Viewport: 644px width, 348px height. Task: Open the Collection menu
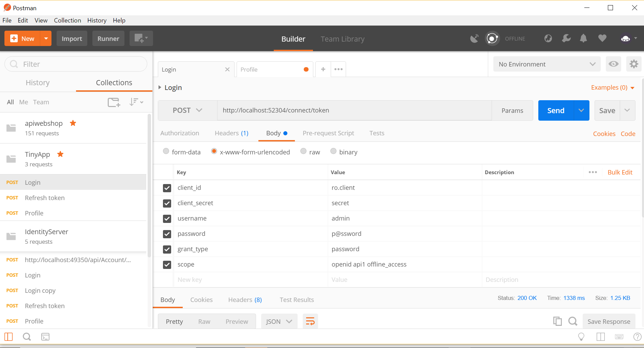pyautogui.click(x=68, y=20)
